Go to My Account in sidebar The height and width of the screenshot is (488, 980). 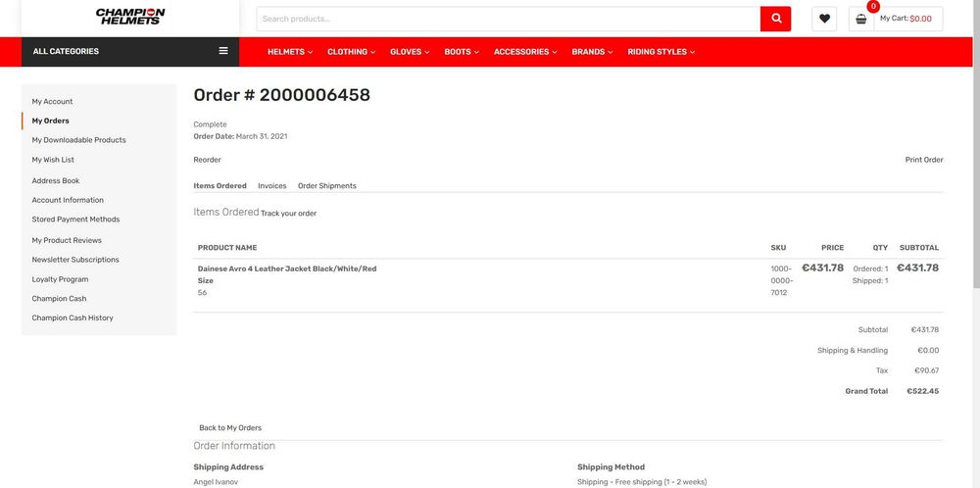(53, 101)
